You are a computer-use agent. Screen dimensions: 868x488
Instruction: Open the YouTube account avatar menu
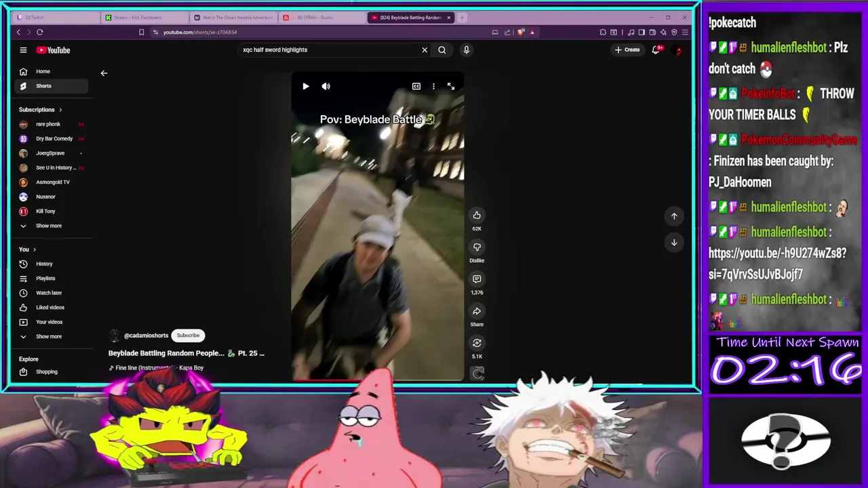(x=678, y=49)
